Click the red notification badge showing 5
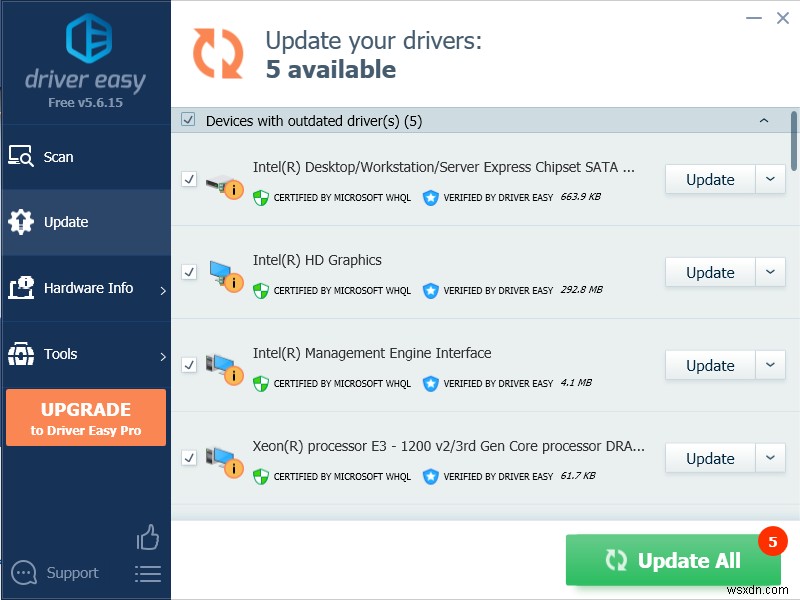 pyautogui.click(x=773, y=542)
